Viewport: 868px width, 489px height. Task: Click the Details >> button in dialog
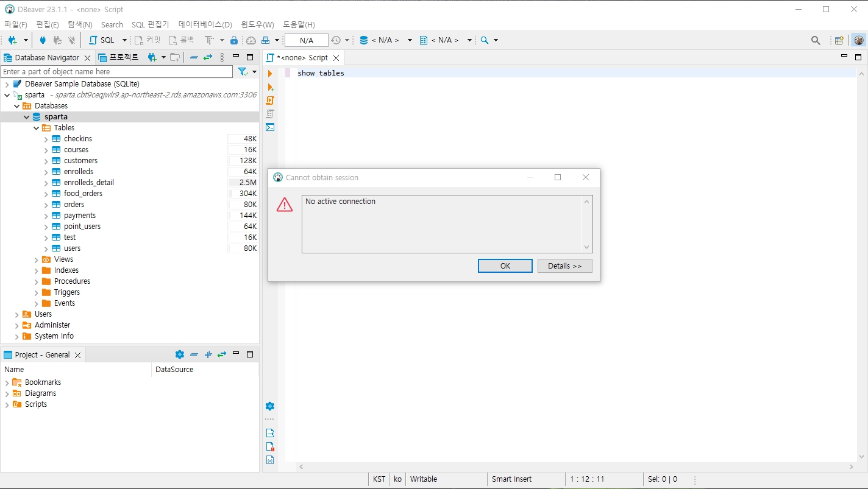(565, 266)
